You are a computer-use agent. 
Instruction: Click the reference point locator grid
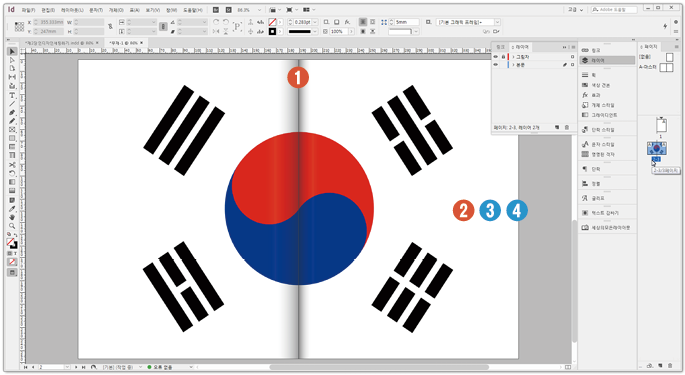19,27
